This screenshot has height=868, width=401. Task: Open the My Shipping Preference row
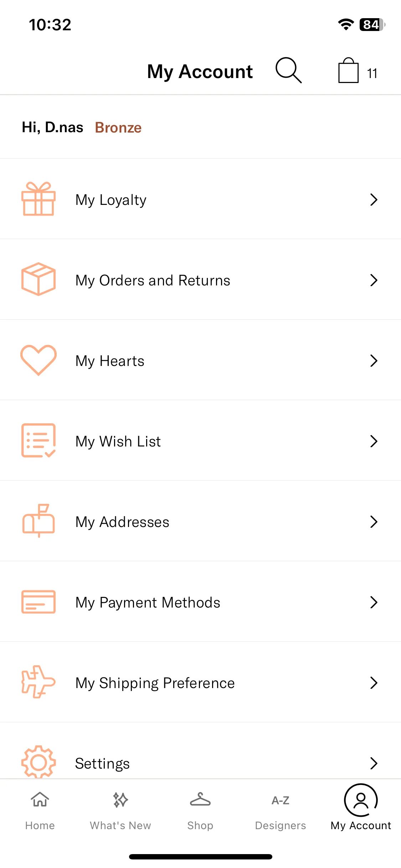click(200, 682)
